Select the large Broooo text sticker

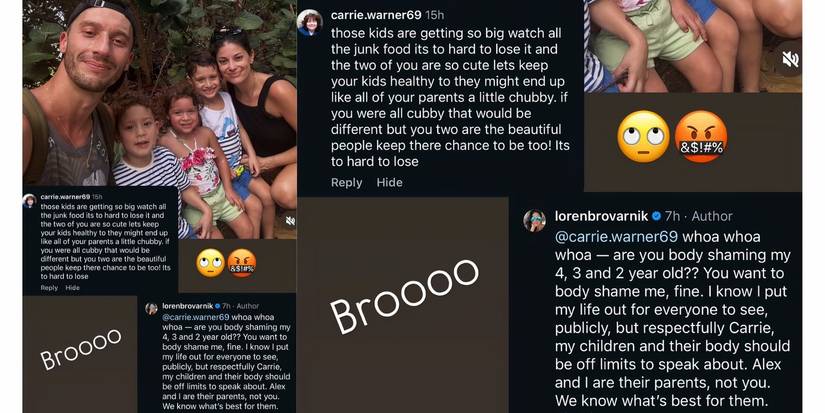point(404,296)
